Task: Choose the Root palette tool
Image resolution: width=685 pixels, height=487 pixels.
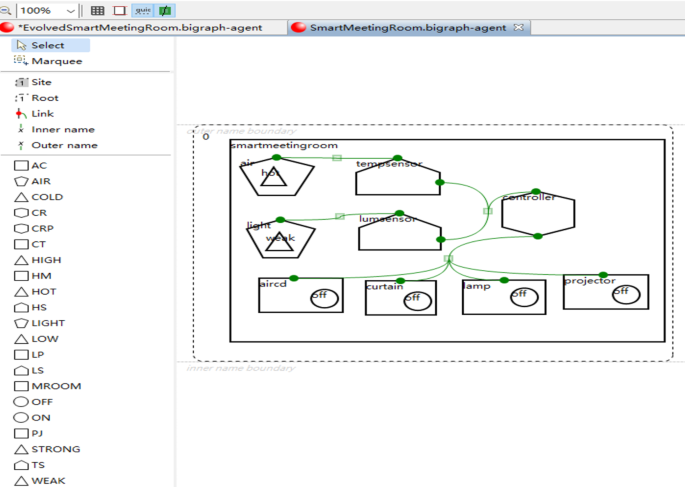Action: [x=44, y=98]
